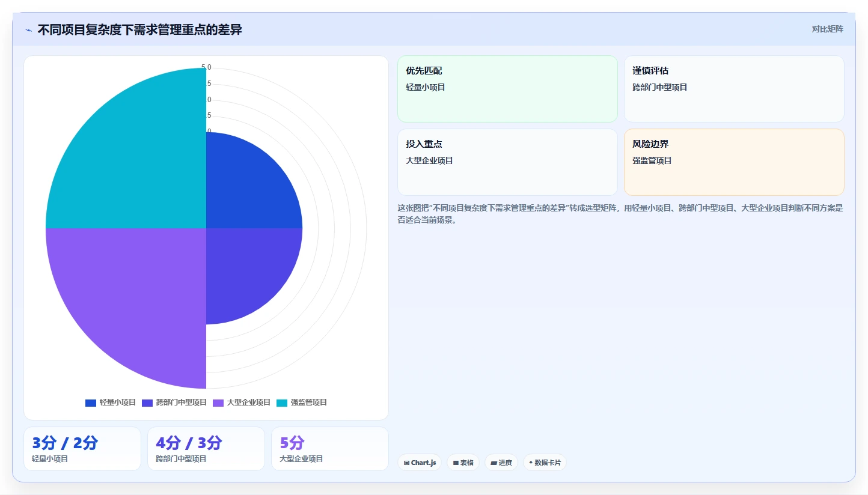Screen dimensions: 868x495
Task: Click the 3分 / 2分 score card
Action: click(x=82, y=449)
